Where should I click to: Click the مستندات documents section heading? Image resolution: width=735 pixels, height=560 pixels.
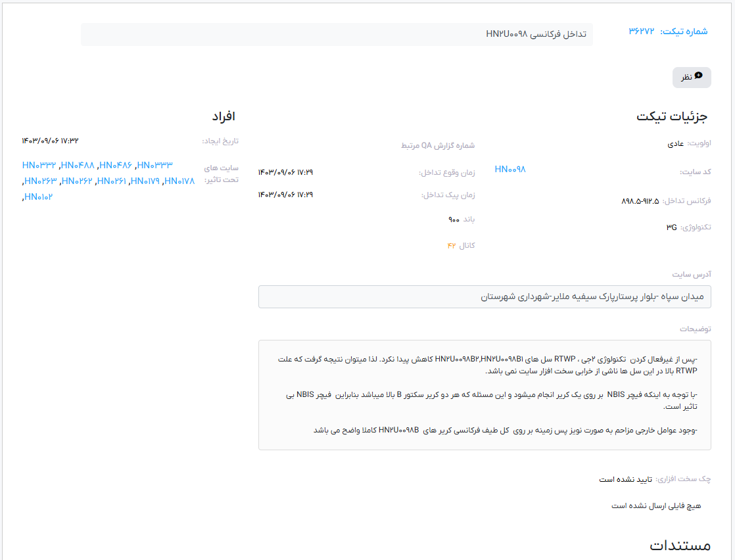click(680, 546)
